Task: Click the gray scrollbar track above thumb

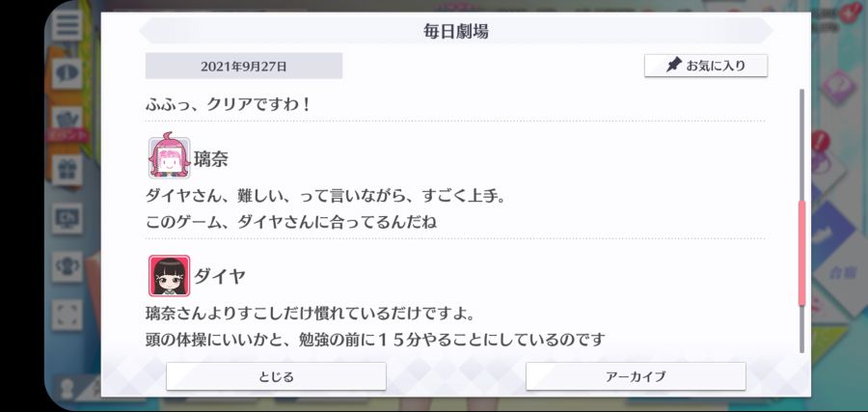Action: click(801, 144)
